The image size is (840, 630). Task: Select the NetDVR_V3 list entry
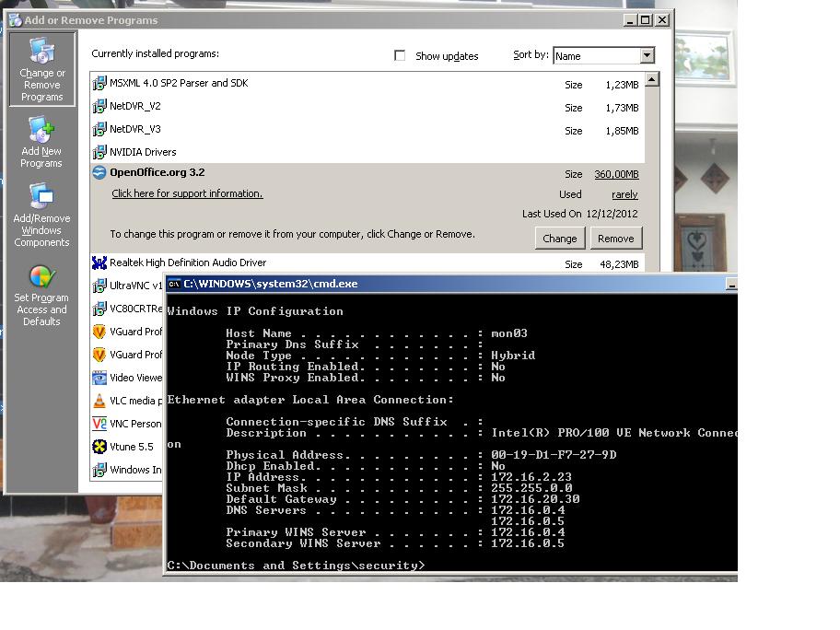pos(135,129)
